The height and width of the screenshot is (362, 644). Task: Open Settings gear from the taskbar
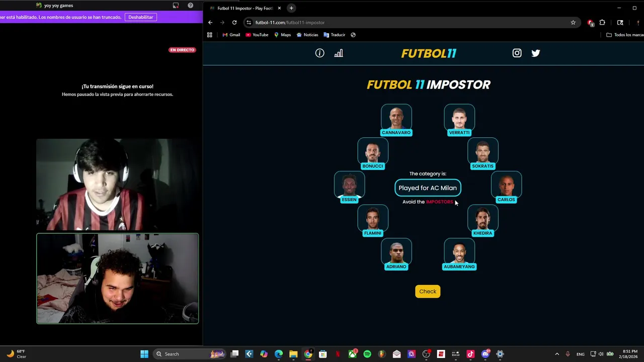[500, 354]
